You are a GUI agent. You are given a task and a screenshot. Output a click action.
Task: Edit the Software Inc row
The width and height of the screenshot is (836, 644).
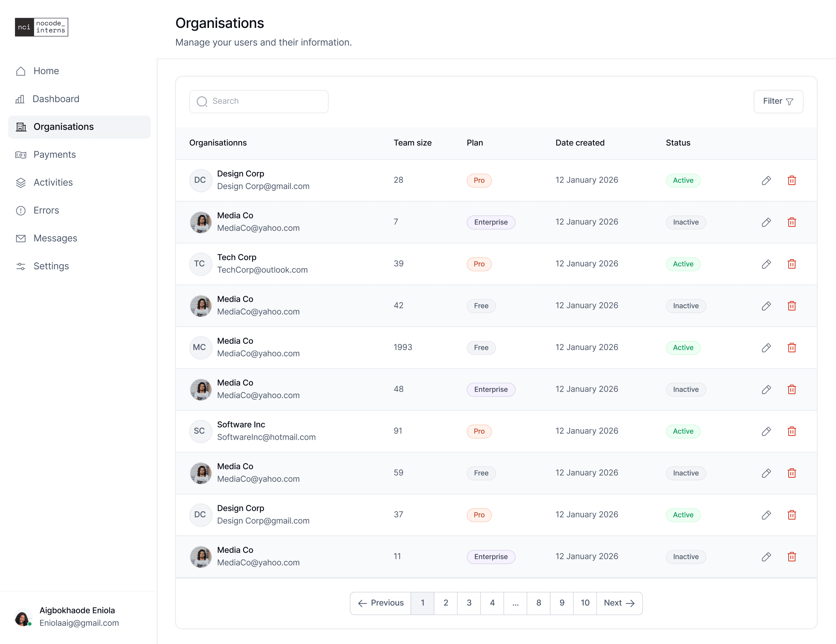click(766, 431)
